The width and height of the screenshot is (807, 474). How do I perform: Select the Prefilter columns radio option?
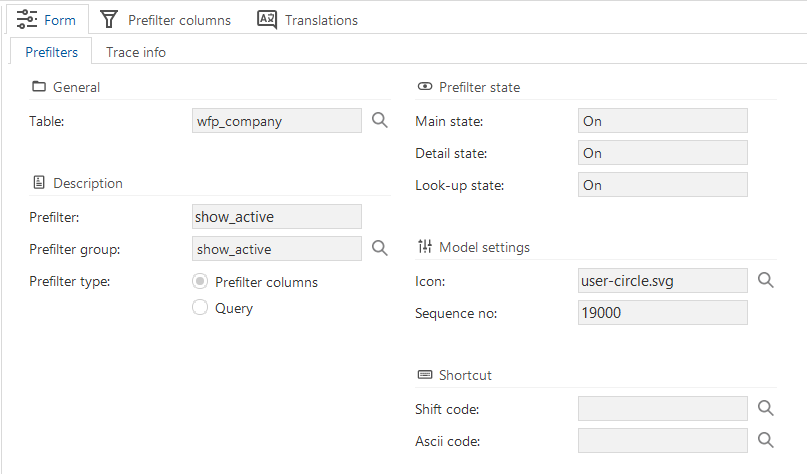pos(200,282)
